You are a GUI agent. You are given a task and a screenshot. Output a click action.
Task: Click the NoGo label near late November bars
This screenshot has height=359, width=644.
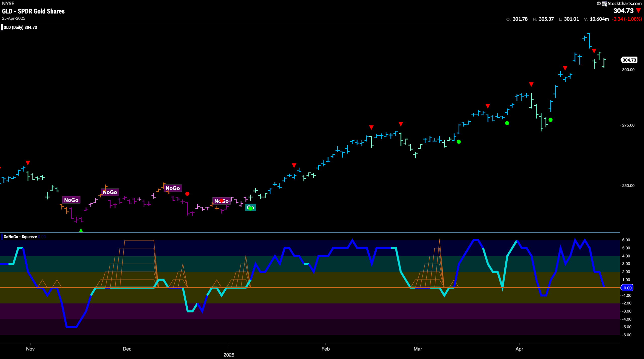point(110,192)
